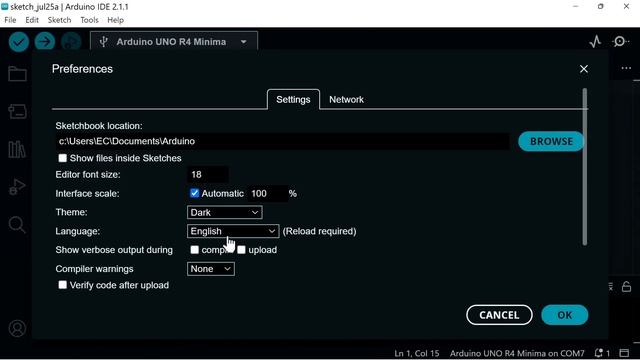
Task: Click the (Reload required) note
Action: coord(319,231)
